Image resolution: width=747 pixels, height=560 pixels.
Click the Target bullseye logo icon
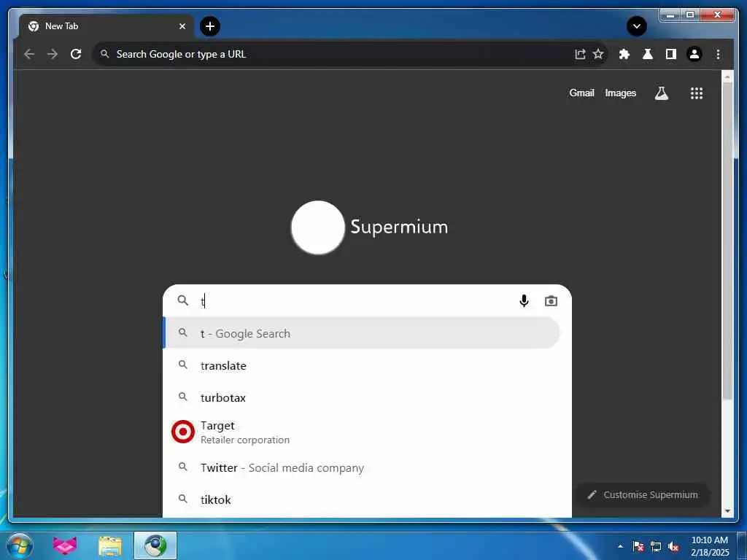[x=183, y=432]
